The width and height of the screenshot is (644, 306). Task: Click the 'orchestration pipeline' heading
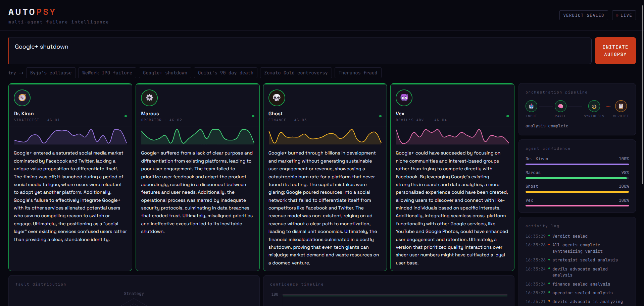click(556, 92)
